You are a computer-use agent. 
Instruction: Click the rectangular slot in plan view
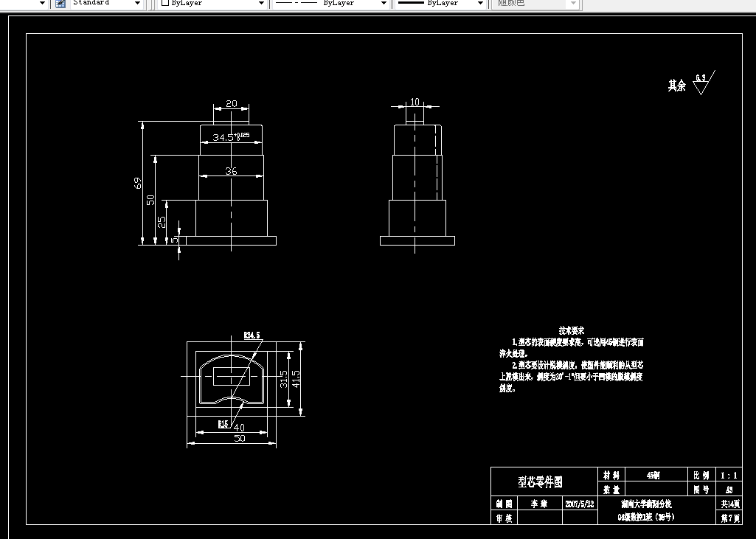click(x=232, y=377)
